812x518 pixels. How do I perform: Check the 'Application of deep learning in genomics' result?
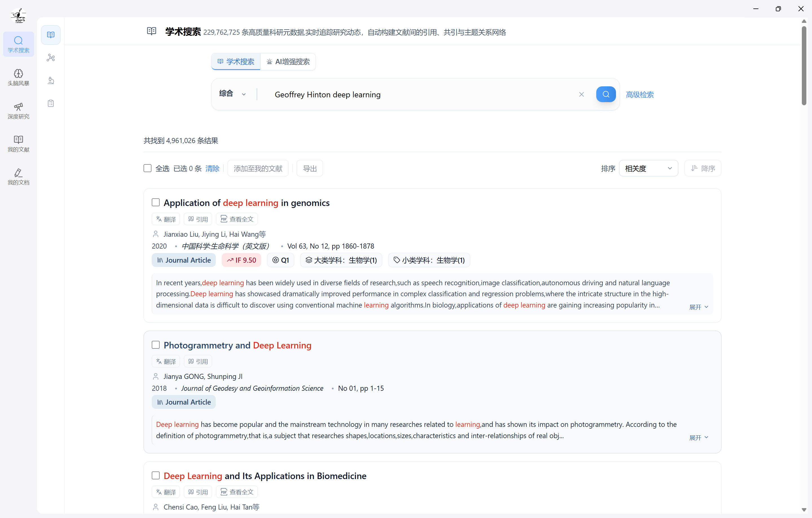155,202
